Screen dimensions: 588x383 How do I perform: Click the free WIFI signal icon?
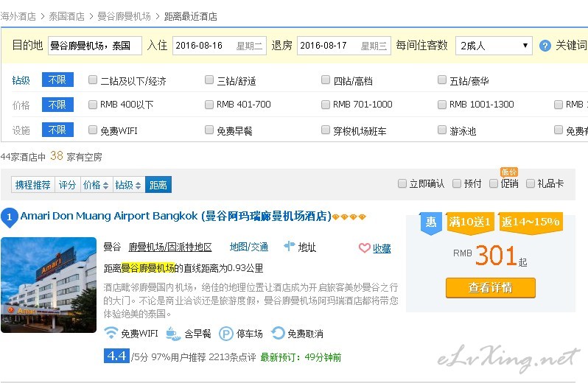pyautogui.click(x=111, y=333)
